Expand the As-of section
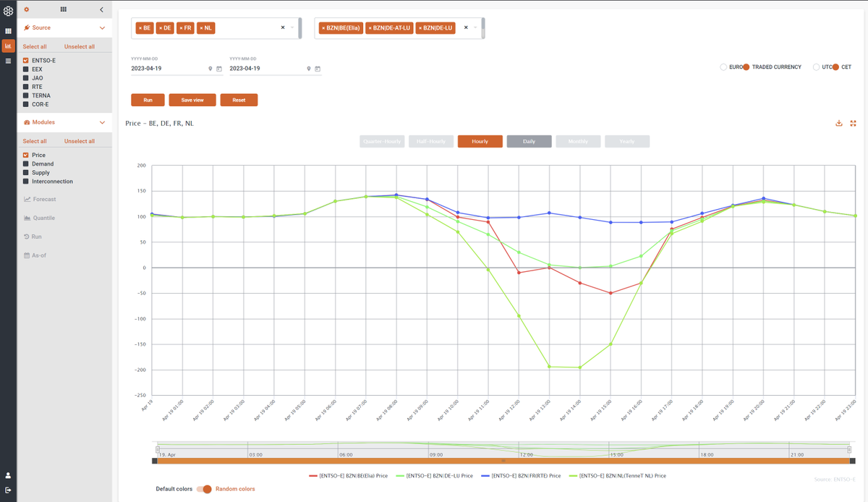The image size is (868, 502). [x=36, y=255]
